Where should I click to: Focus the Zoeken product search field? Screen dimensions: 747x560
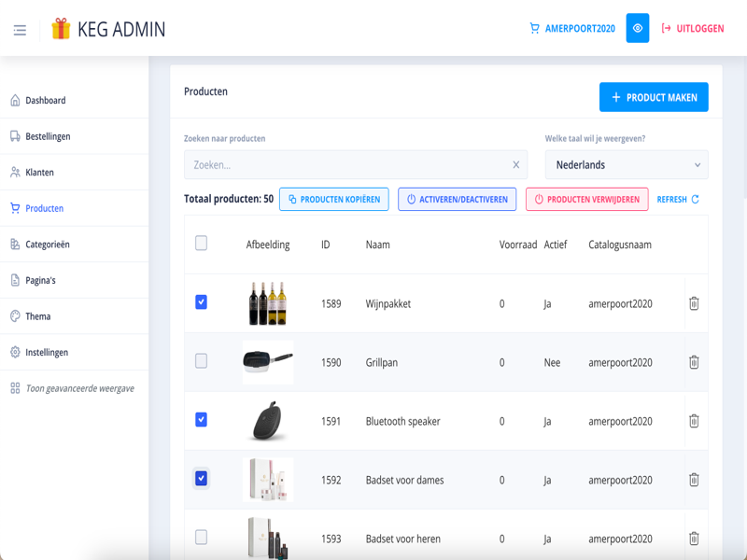345,165
